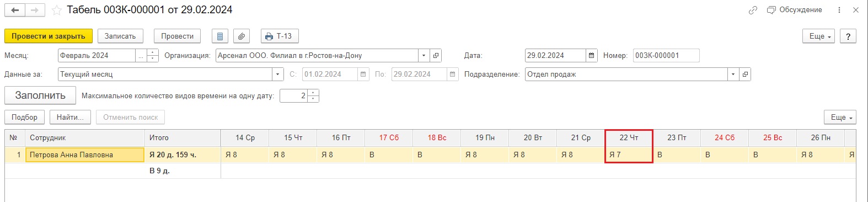Open Организация record with the open icon

(436, 56)
